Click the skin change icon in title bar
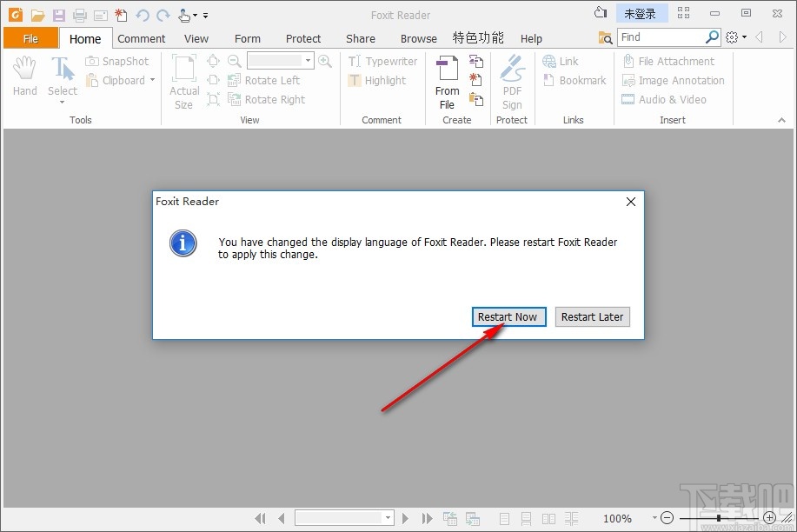Image resolution: width=797 pixels, height=532 pixels. coord(601,13)
